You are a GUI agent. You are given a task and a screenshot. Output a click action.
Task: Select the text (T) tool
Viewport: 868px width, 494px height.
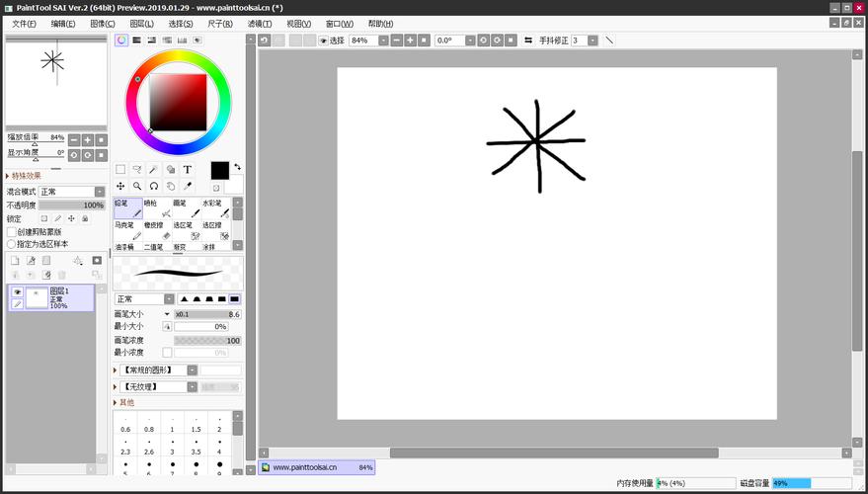click(x=188, y=170)
